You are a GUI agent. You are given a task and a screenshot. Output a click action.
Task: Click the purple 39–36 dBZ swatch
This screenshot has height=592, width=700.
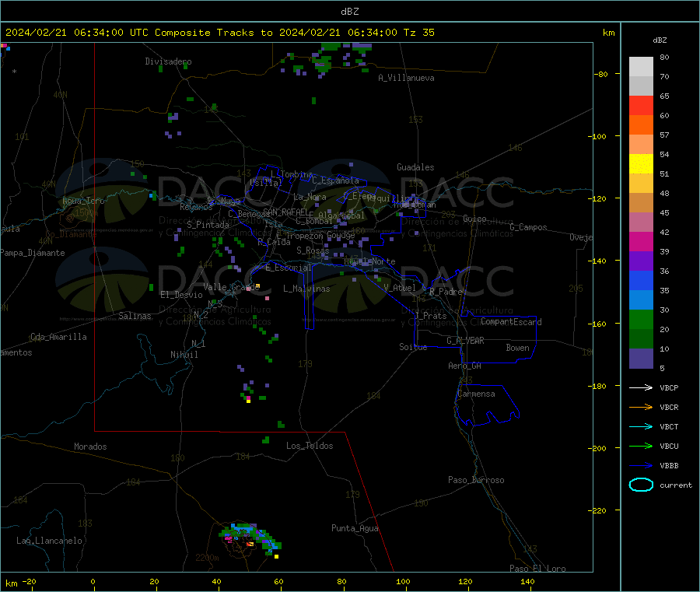pyautogui.click(x=641, y=261)
